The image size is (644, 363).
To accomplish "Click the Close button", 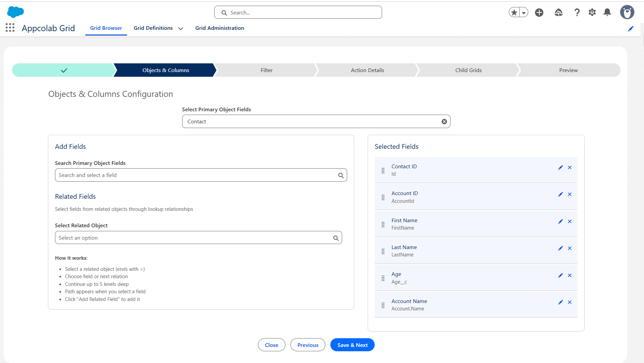I will click(272, 345).
